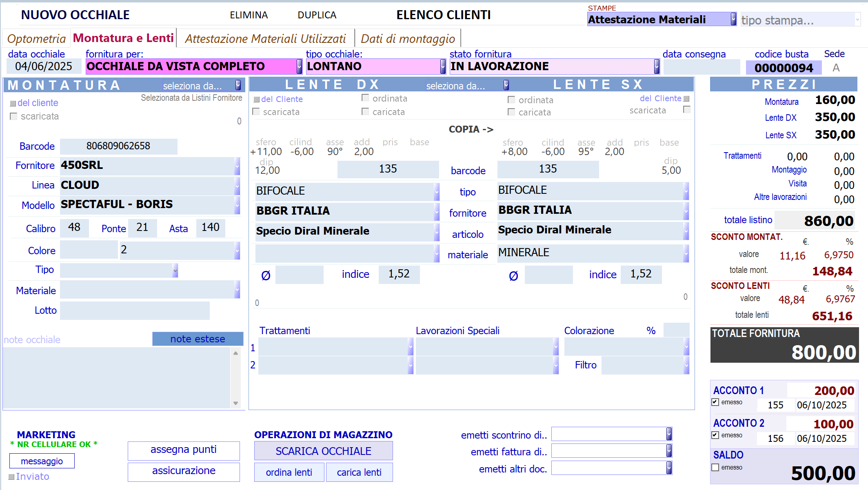Screen dimensions: 868x490
Task: Expand 'emetti scontrino di..' dropdown
Action: pos(669,434)
